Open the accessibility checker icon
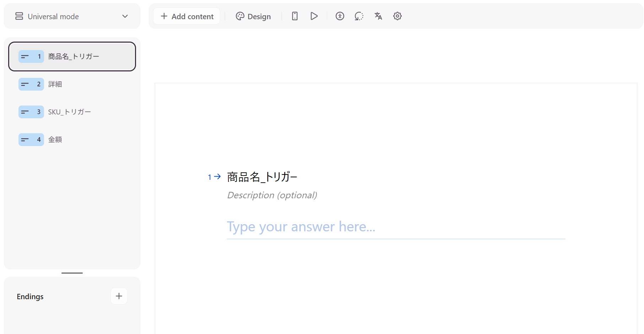The width and height of the screenshot is (644, 334). coord(340,16)
